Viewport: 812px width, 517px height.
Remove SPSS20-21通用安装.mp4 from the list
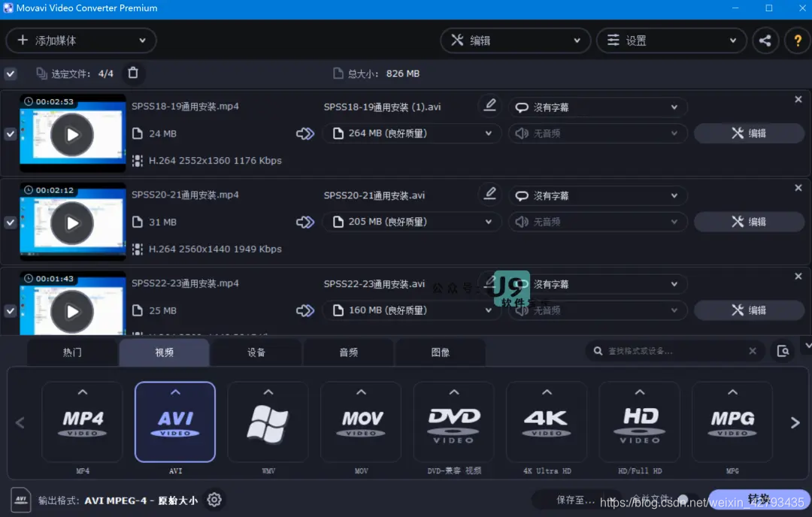[x=798, y=188]
